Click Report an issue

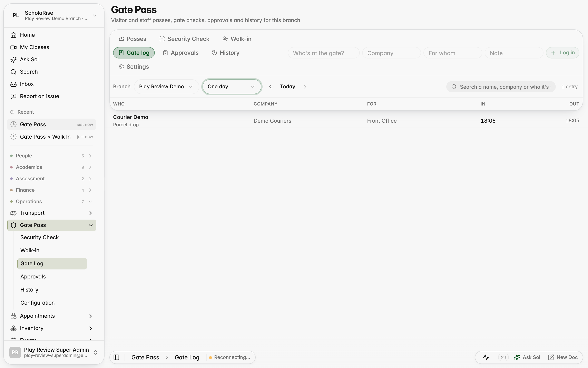[51, 96]
